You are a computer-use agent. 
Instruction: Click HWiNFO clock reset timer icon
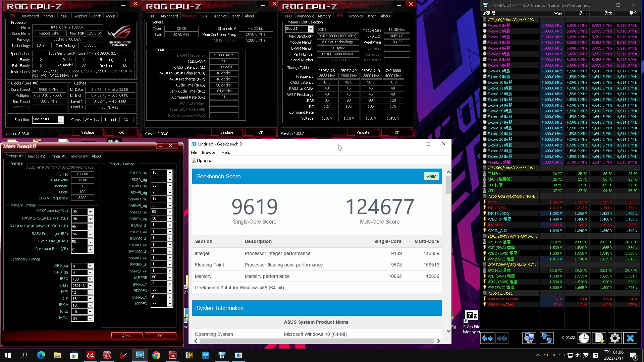[584, 338]
